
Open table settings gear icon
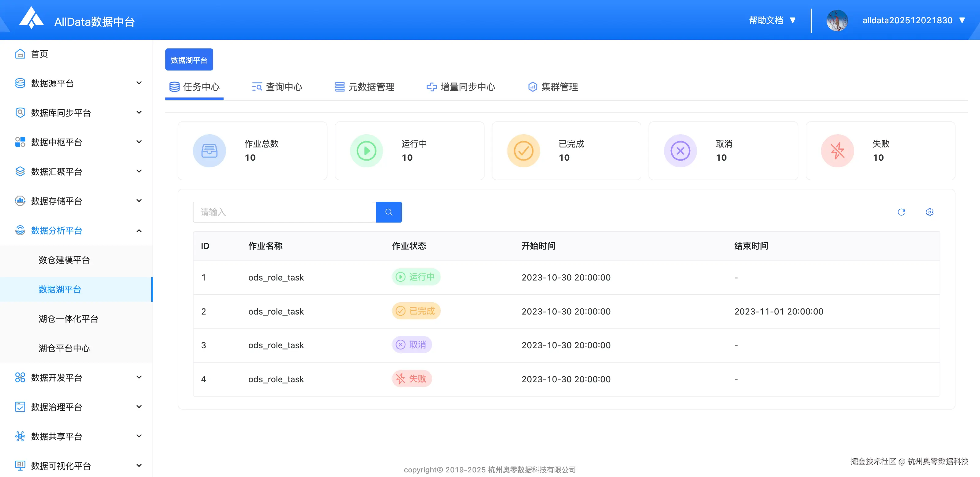929,212
